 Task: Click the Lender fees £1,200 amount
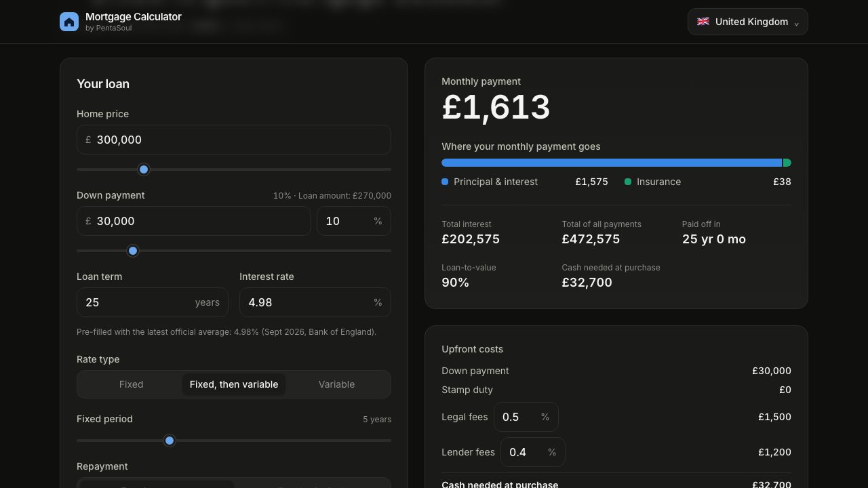tap(774, 452)
